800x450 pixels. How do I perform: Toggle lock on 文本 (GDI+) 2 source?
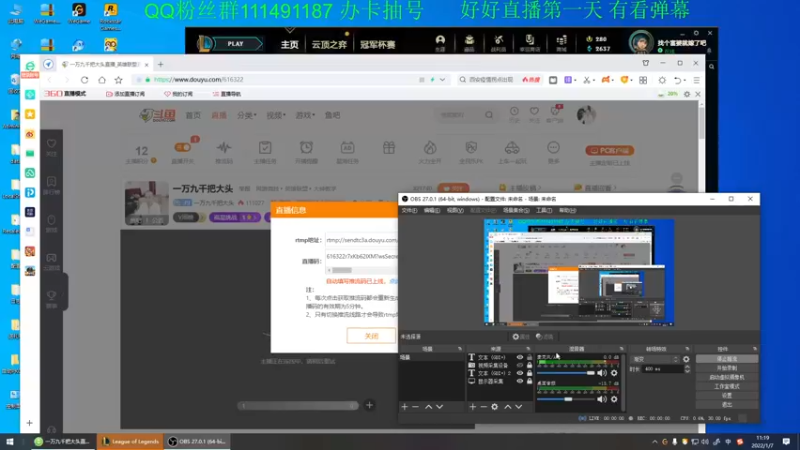click(x=530, y=373)
